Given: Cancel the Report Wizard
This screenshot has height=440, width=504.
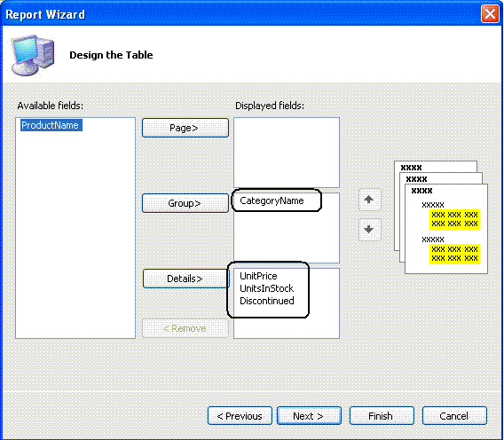Looking at the screenshot, I should point(454,416).
